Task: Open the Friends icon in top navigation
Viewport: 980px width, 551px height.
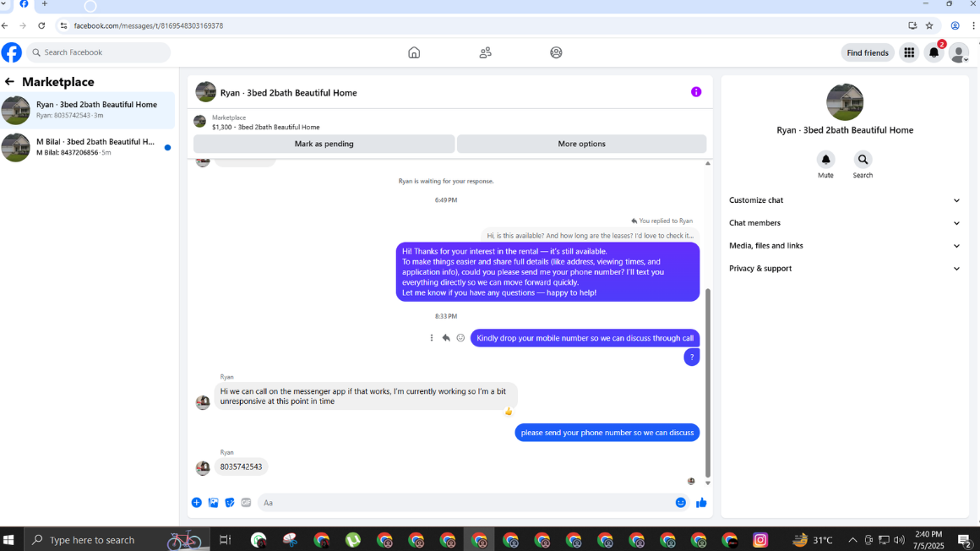Action: coord(485,52)
